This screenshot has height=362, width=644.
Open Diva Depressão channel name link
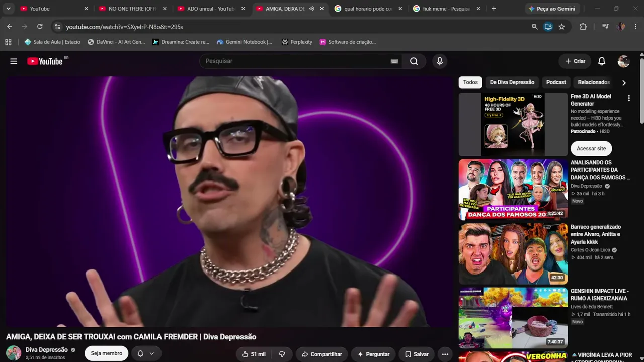pyautogui.click(x=47, y=350)
